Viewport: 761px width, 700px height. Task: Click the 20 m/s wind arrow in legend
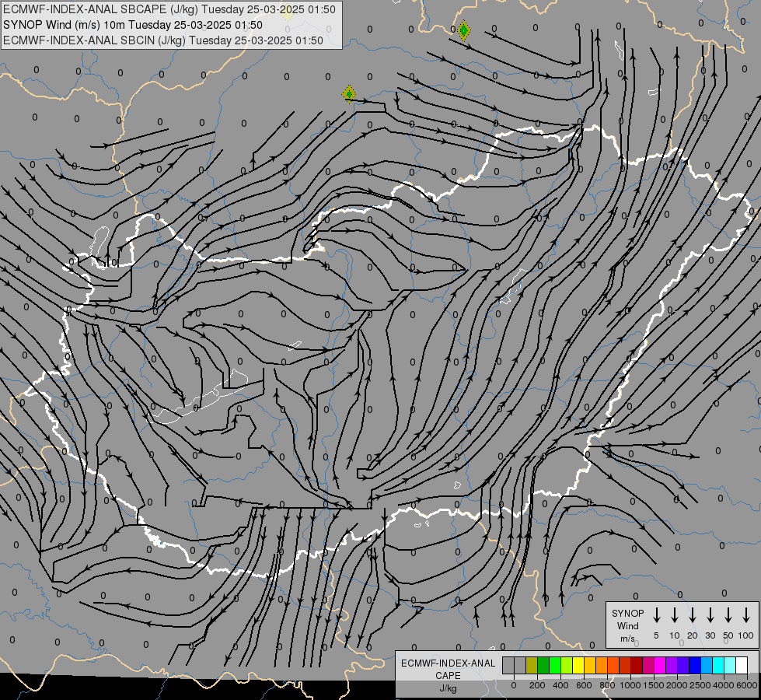click(x=693, y=615)
